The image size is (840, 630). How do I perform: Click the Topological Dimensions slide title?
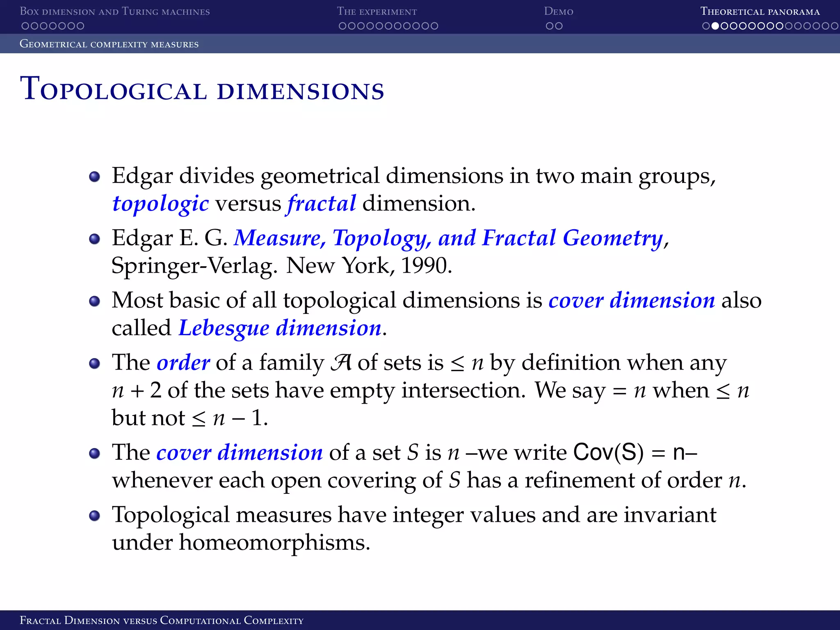coord(202,89)
